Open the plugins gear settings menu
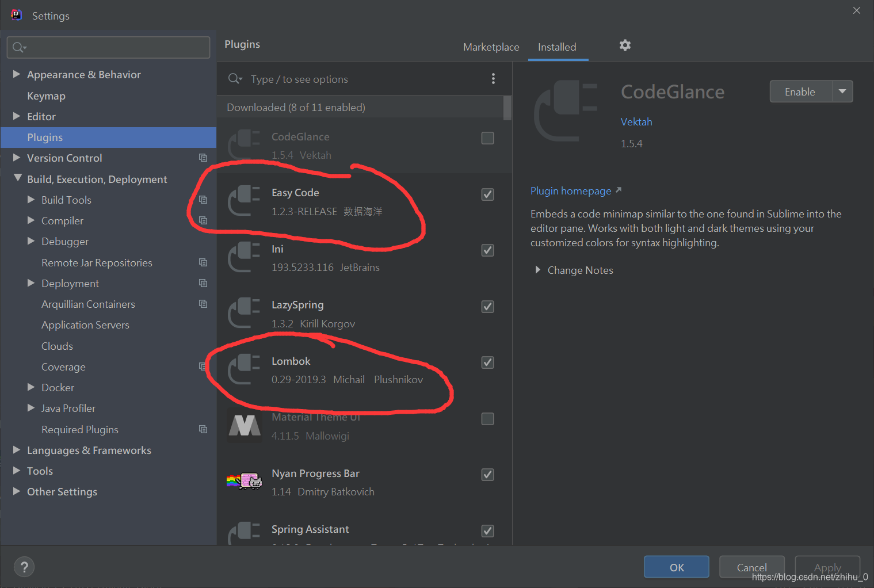Viewport: 874px width, 588px height. pyautogui.click(x=625, y=45)
